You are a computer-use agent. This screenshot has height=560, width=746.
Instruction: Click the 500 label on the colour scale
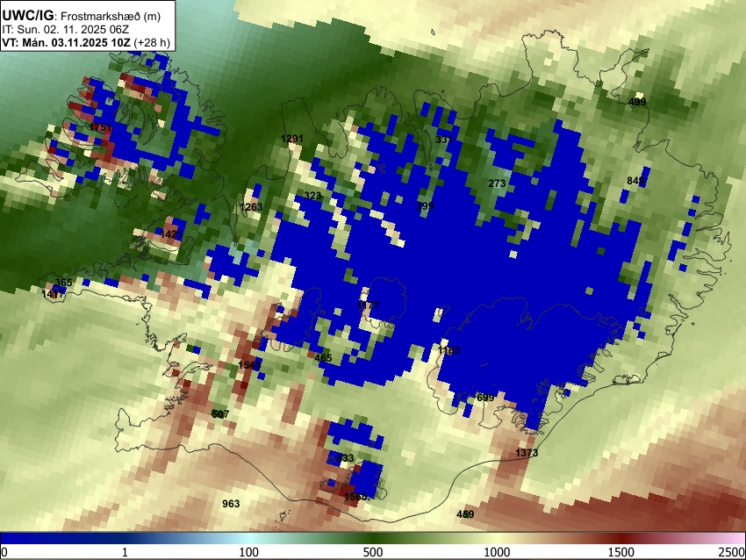[373, 552]
